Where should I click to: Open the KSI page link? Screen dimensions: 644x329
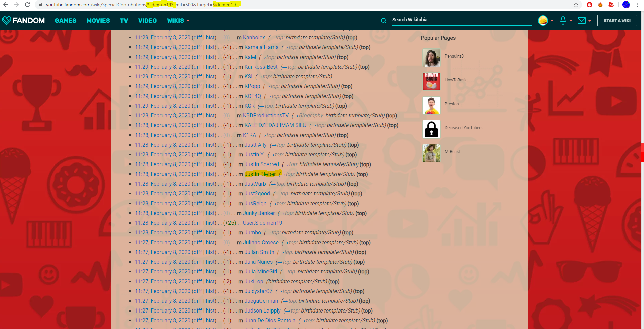[x=248, y=76]
